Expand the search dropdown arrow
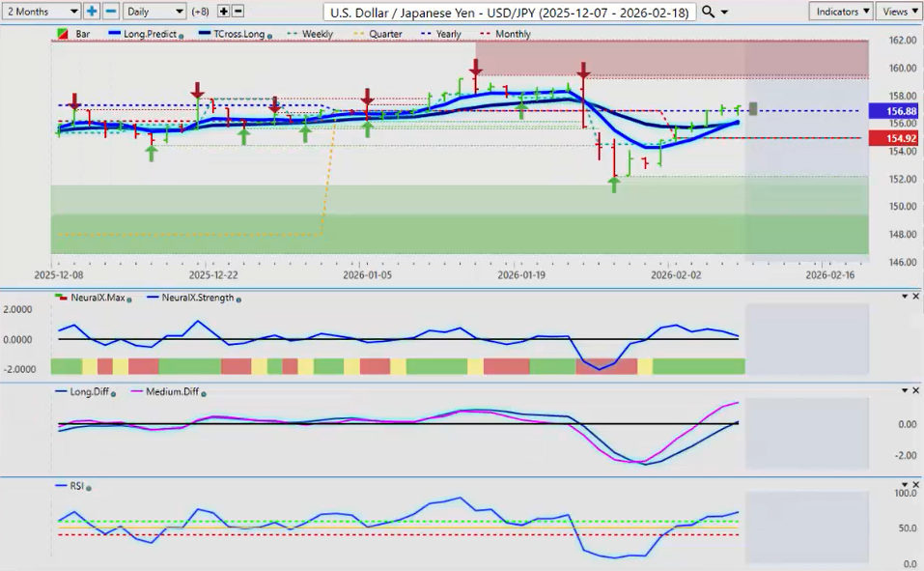 point(723,12)
